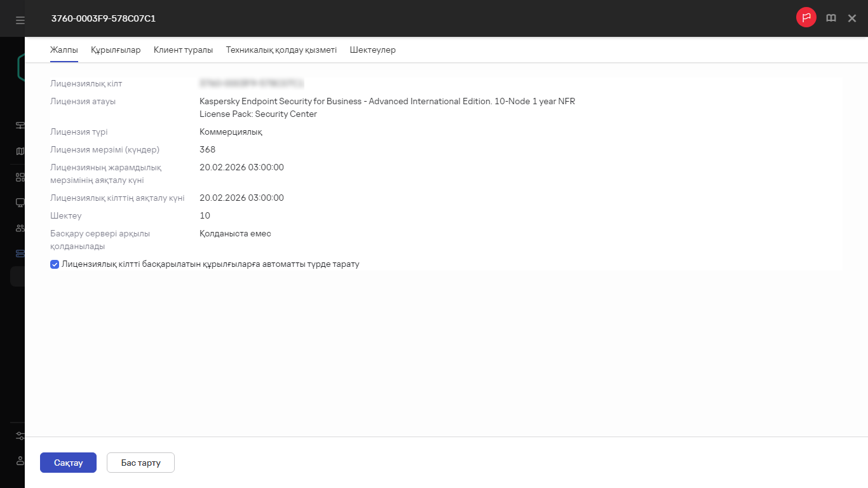Image resolution: width=868 pixels, height=488 pixels.
Task: Switch to the Жалпы tab
Action: pyautogui.click(x=64, y=50)
